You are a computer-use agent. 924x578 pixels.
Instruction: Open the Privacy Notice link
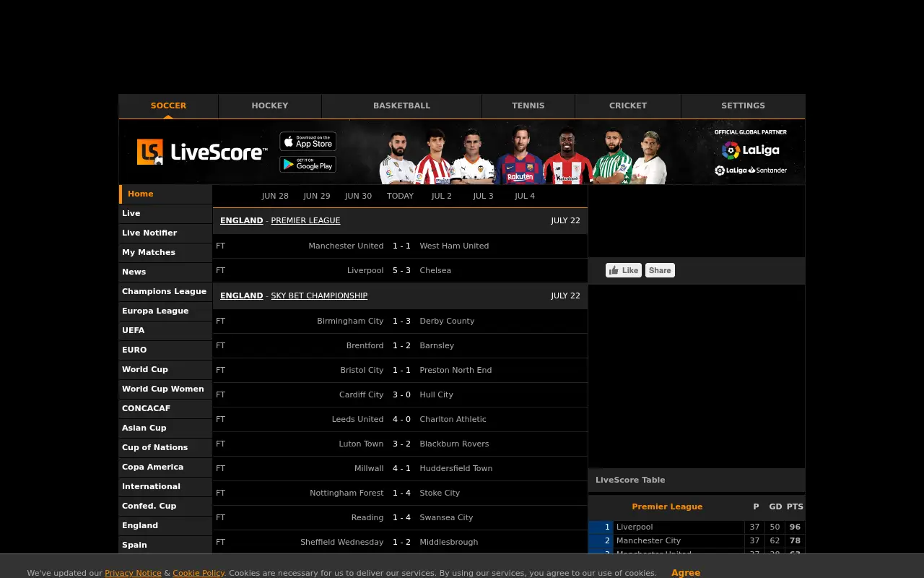click(x=133, y=573)
